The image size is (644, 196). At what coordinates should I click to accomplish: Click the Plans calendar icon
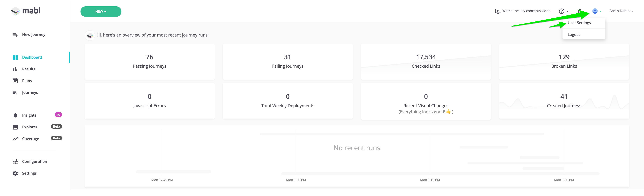15,81
